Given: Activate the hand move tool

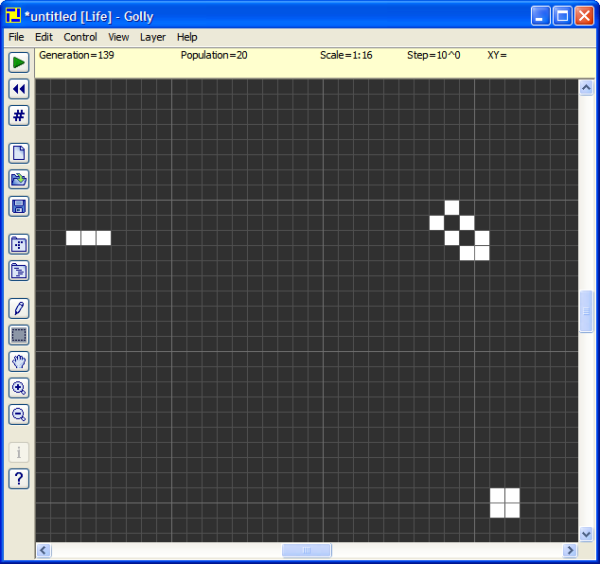Looking at the screenshot, I should pos(19,361).
